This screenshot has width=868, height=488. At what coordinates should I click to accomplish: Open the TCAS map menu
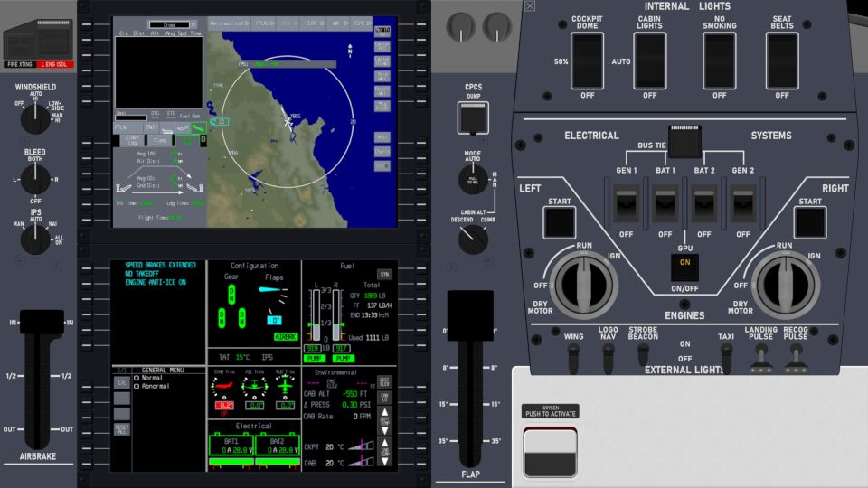(362, 23)
